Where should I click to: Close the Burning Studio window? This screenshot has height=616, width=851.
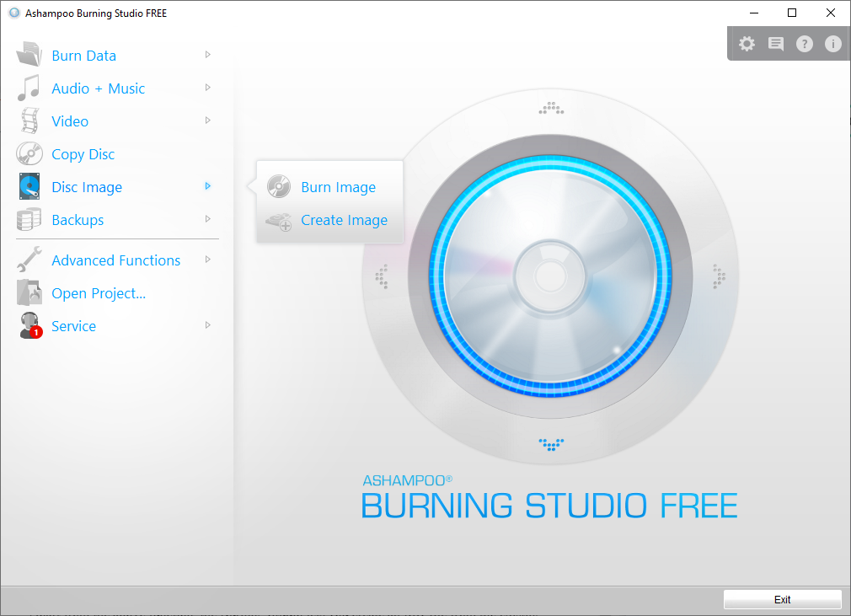(x=831, y=13)
